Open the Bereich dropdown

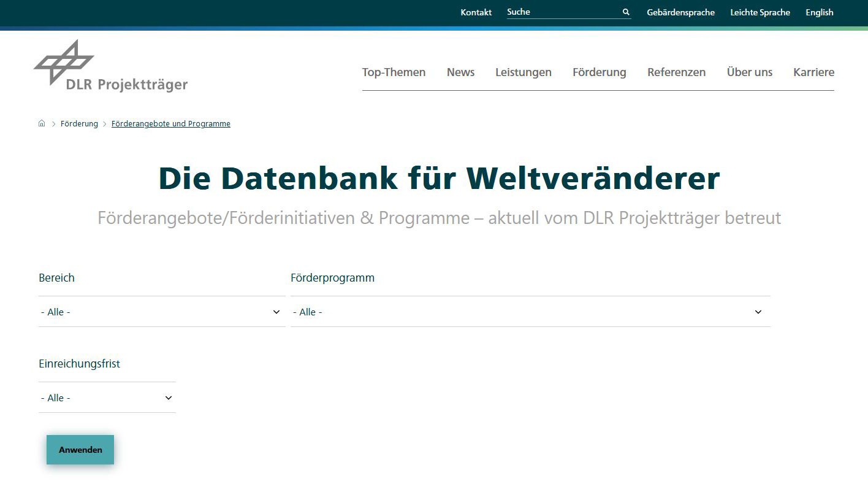(x=161, y=312)
